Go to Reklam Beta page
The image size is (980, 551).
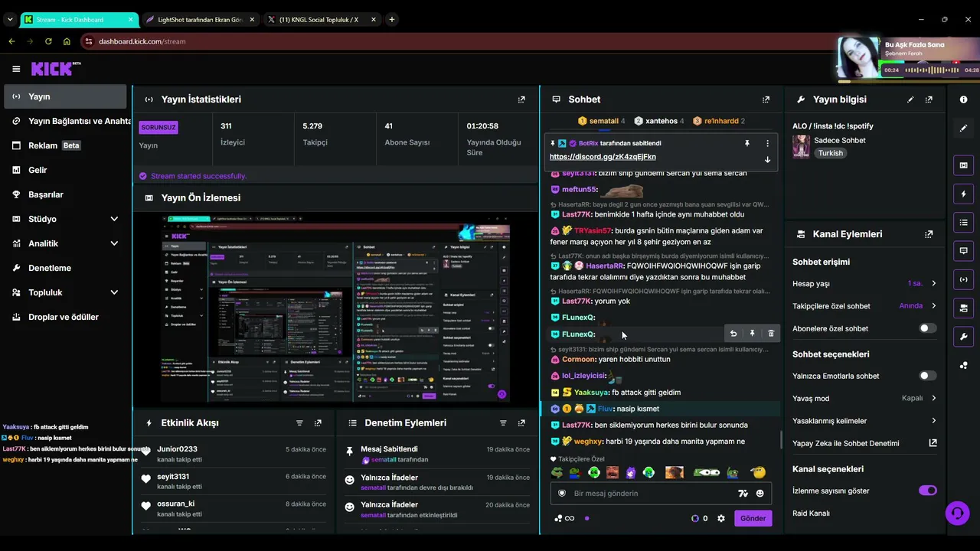[x=65, y=145]
